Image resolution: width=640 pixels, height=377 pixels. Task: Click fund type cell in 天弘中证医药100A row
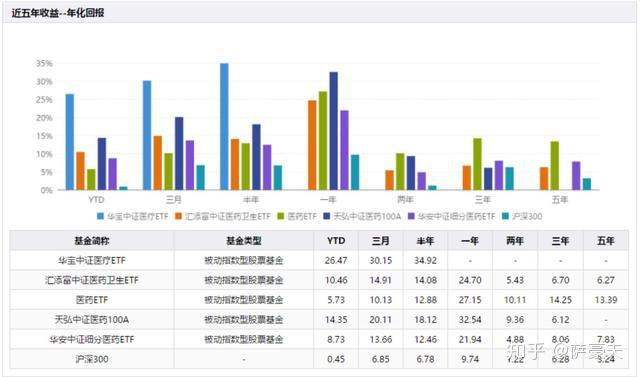244,319
